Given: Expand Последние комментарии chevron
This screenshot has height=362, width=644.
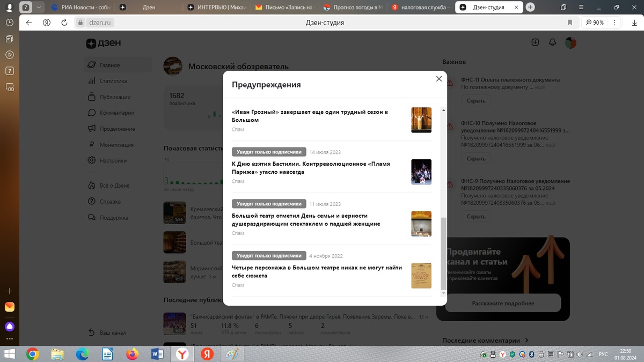Looking at the screenshot, I should click(x=526, y=341).
